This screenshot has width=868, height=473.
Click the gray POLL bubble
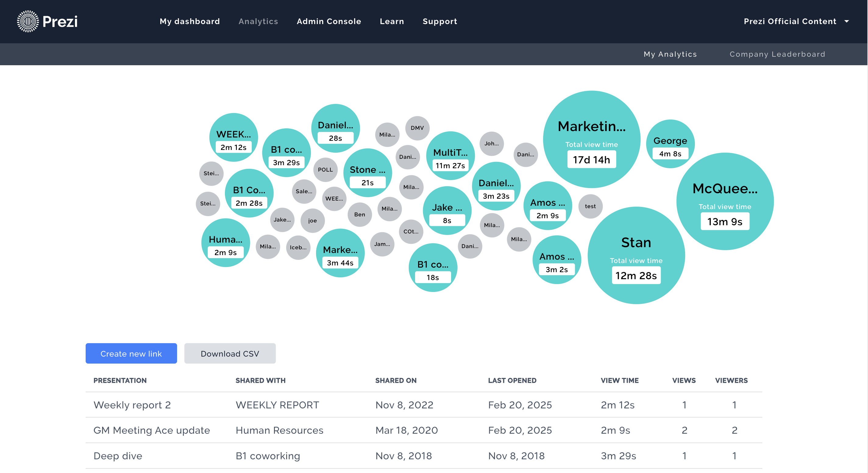325,169
